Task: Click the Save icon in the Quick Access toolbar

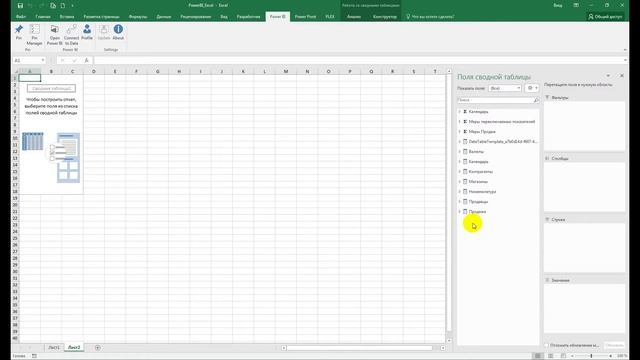Action: (x=20, y=5)
